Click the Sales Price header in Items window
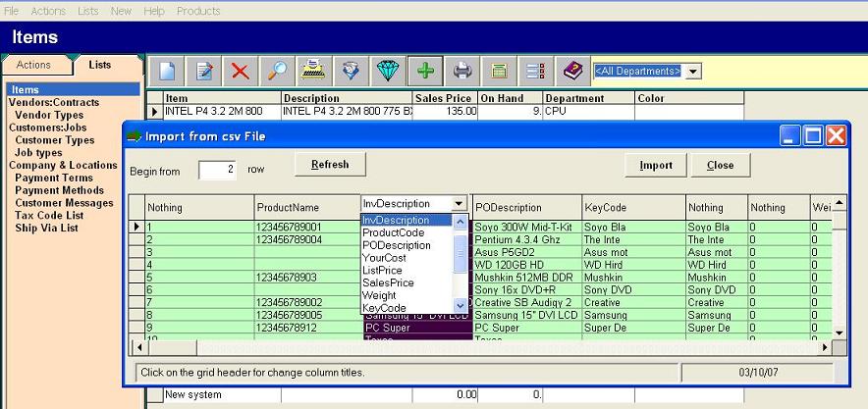This screenshot has width=868, height=409. 445,98
